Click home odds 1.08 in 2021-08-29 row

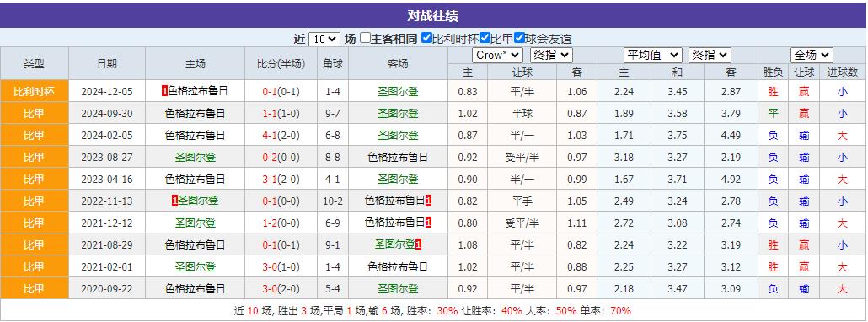(468, 245)
